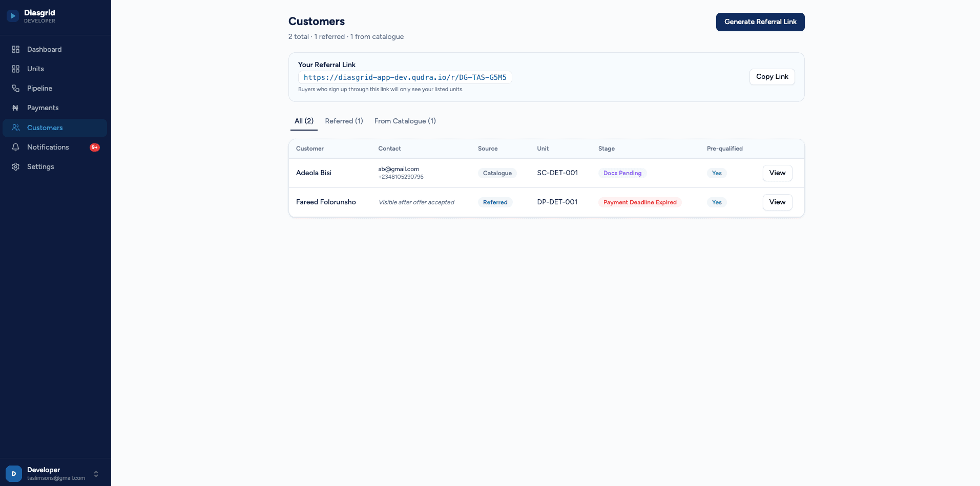This screenshot has height=486, width=980.
Task: Click the Developer avatar D icon
Action: 14,474
